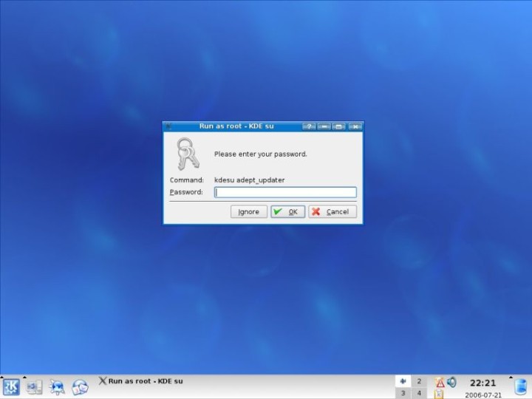Click the Ignore button
The height and width of the screenshot is (399, 532).
[x=249, y=212]
